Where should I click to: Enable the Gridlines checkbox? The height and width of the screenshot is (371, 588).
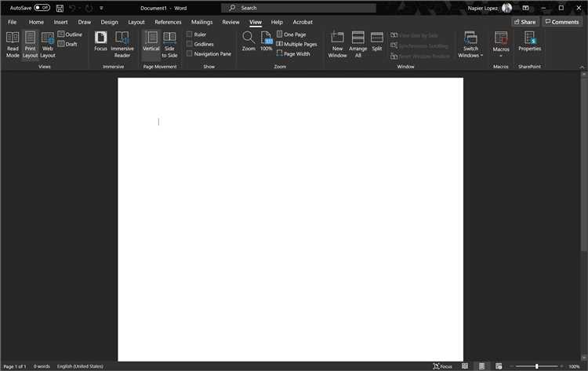[x=190, y=44]
